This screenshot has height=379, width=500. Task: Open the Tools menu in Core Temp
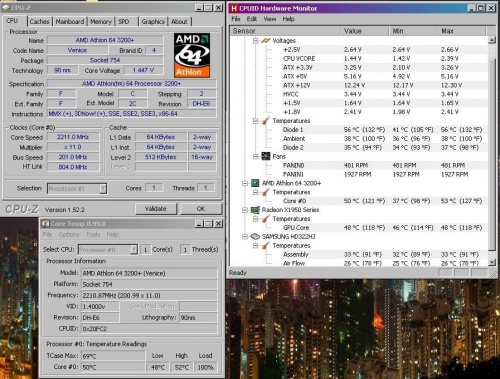pos(93,234)
